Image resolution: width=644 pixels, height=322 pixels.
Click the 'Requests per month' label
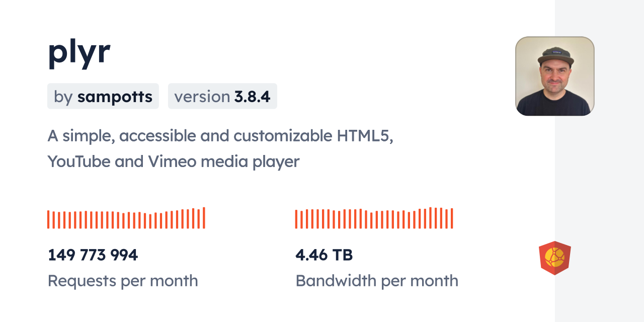(123, 281)
